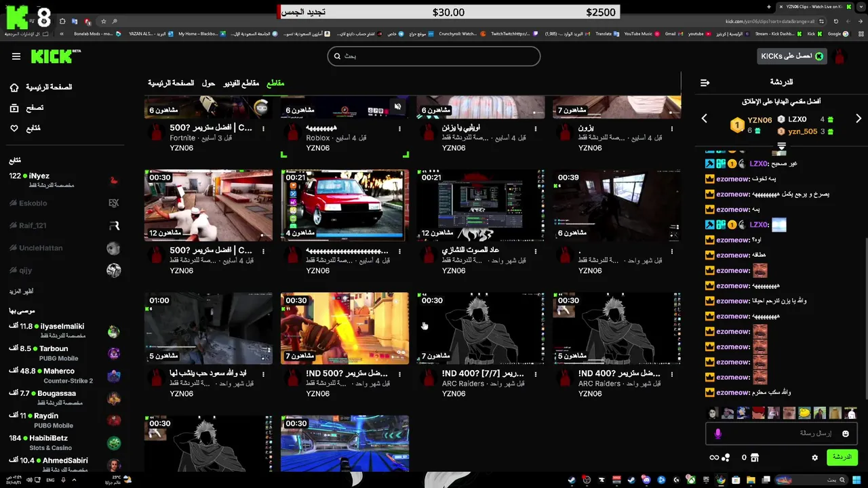Open recommended channel AhmedSabiri

(x=64, y=464)
